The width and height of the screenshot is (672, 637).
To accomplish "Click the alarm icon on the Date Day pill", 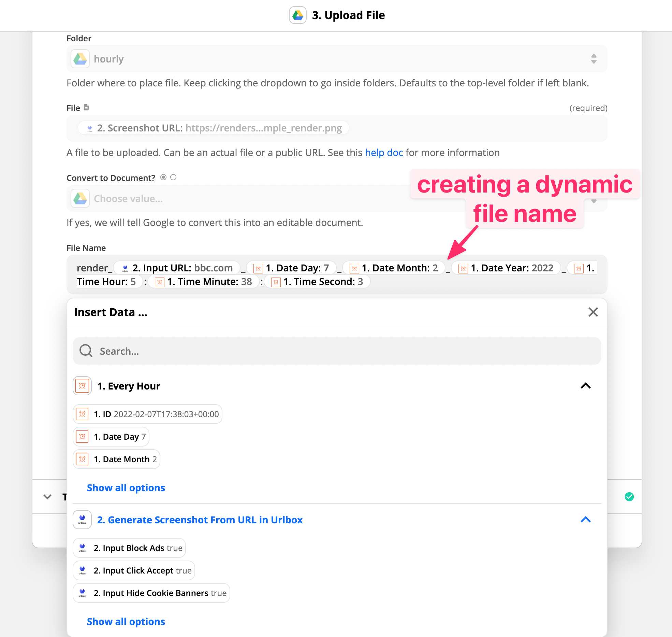I will click(82, 437).
